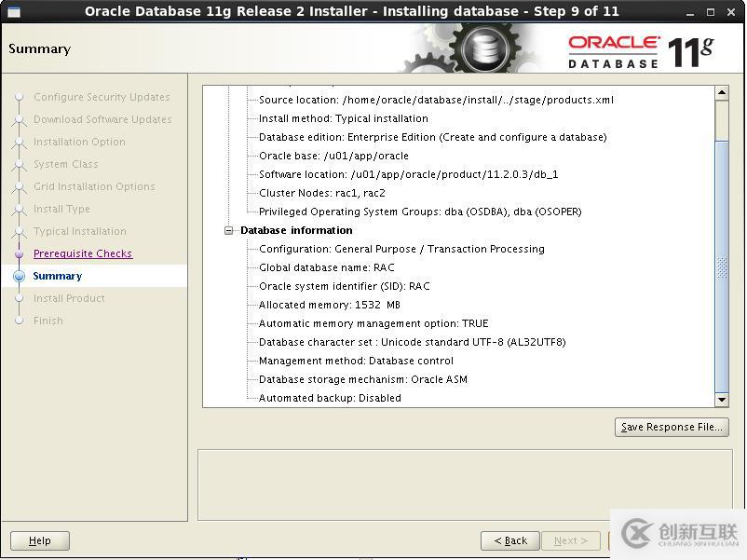Return to Prerequisite Checks step link
The height and width of the screenshot is (560, 747).
point(83,253)
